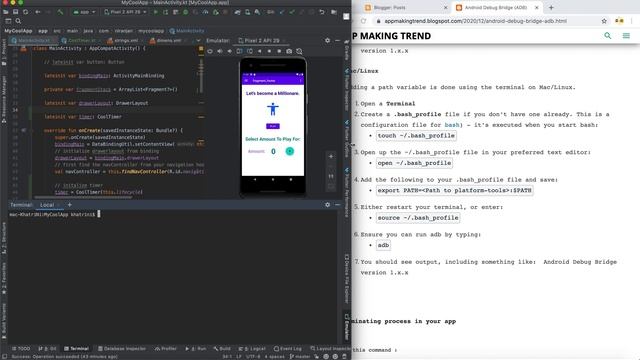The width and height of the screenshot is (640, 360).
Task: Open the Terminal panel settings gear
Action: click(327, 204)
